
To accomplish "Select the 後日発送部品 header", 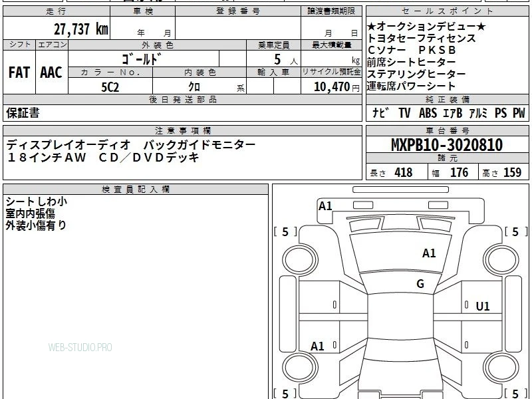I will (182, 99).
